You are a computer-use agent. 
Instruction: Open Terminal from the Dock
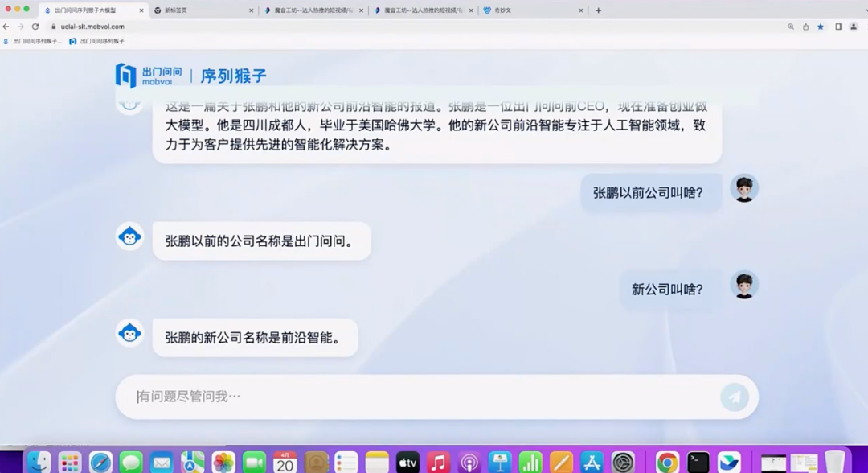tap(698, 463)
